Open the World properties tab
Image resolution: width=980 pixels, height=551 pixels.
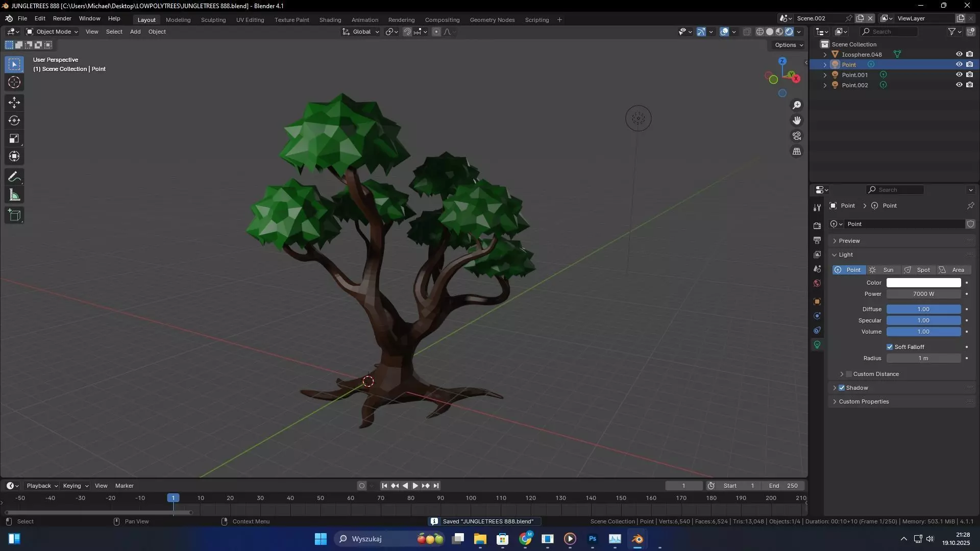point(817,283)
